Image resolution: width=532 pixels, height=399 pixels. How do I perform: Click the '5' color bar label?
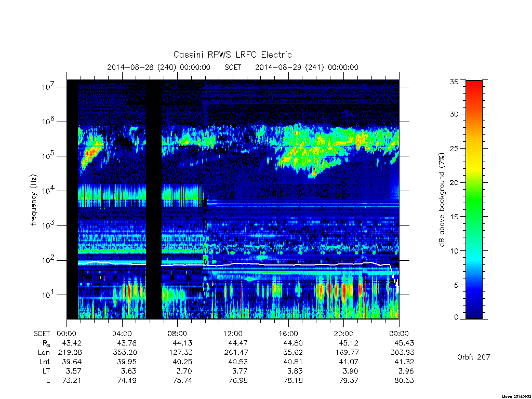pos(456,285)
